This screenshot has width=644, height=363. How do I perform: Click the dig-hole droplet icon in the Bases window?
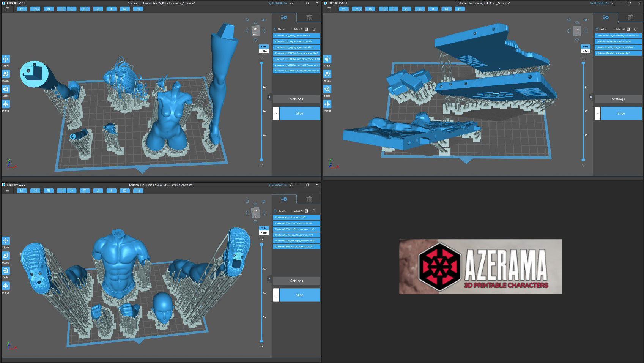point(433,9)
